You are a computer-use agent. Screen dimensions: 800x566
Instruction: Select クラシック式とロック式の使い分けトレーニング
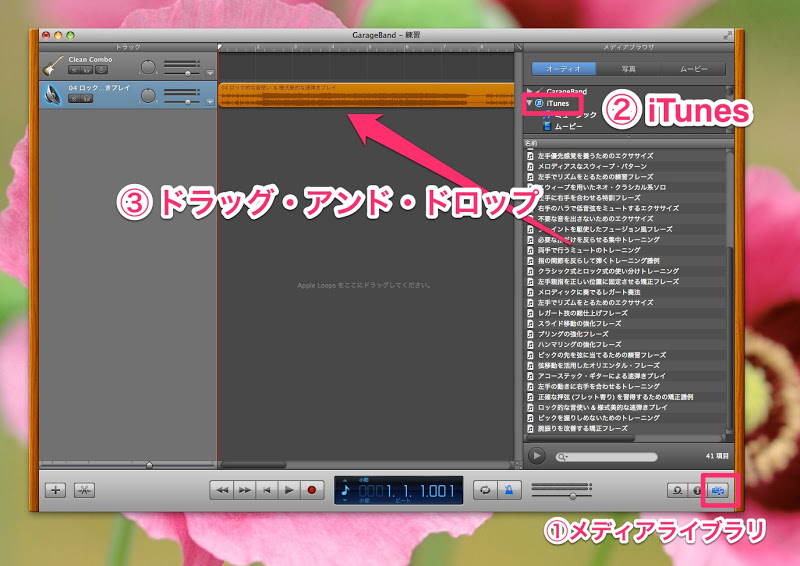[608, 271]
